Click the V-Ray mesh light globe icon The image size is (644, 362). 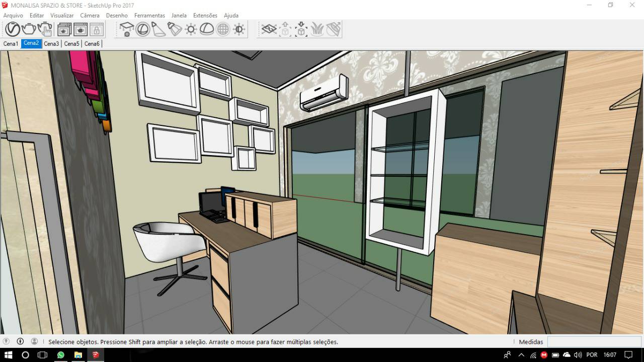click(x=223, y=29)
